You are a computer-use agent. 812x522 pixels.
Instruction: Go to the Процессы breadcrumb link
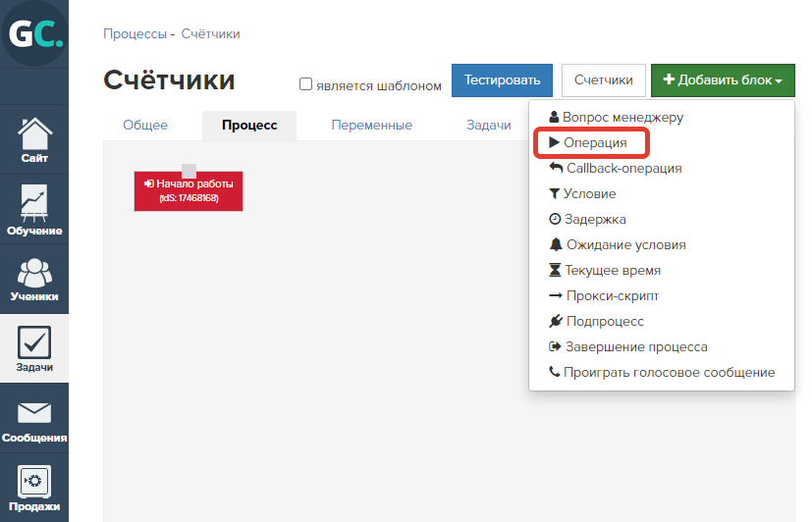tap(135, 34)
